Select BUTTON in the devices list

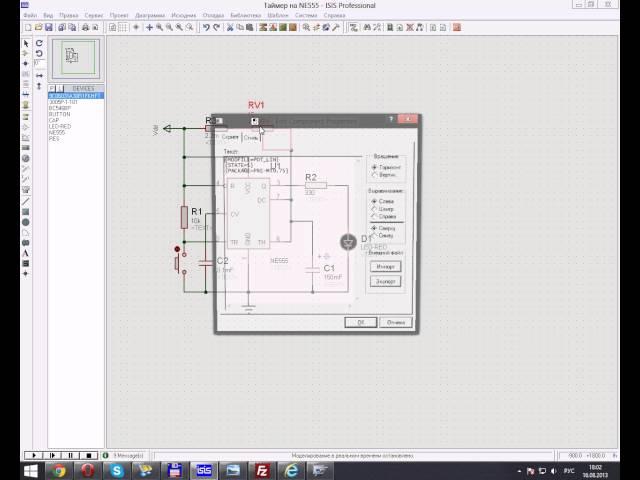[60, 114]
